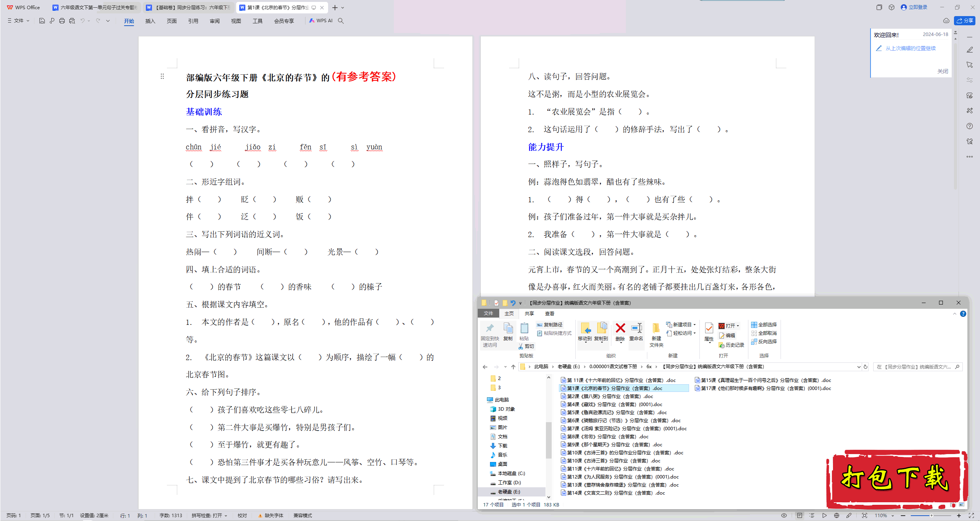Click 关闭 in welcome back popup
The height and width of the screenshot is (521, 980).
(942, 71)
